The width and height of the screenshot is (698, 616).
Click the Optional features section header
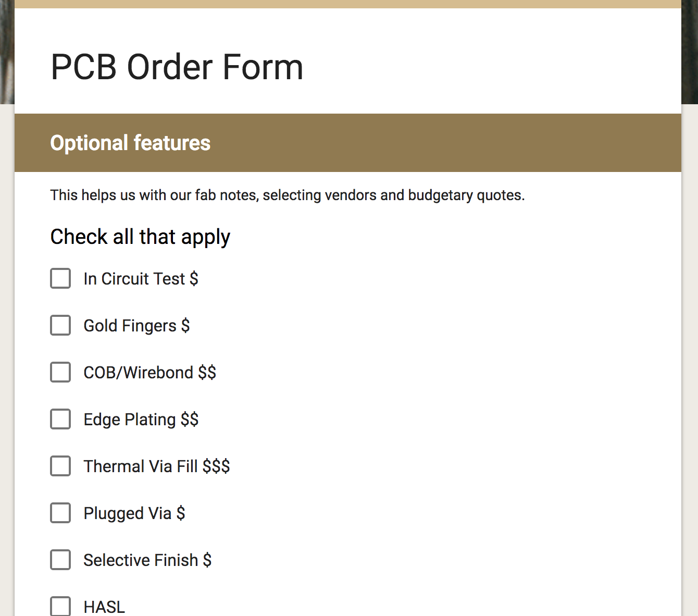coord(130,143)
